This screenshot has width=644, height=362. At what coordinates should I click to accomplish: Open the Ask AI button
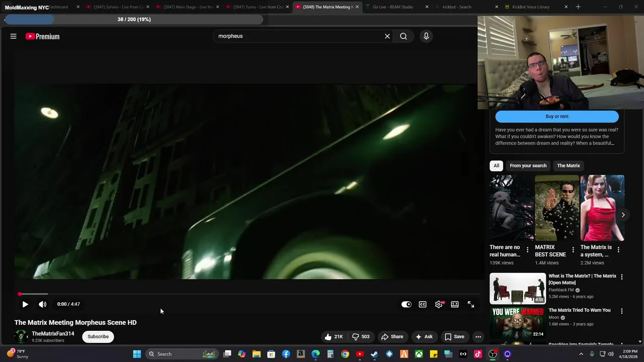pyautogui.click(x=424, y=337)
